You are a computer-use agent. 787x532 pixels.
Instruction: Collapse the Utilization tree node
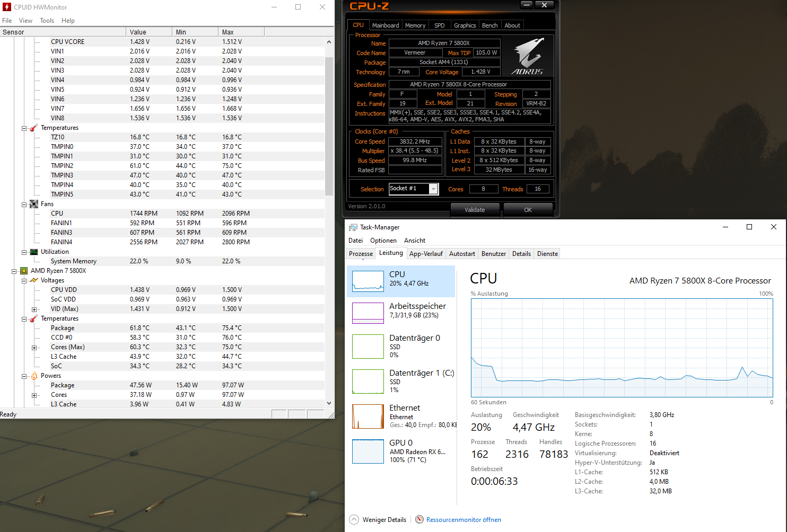pos(24,252)
